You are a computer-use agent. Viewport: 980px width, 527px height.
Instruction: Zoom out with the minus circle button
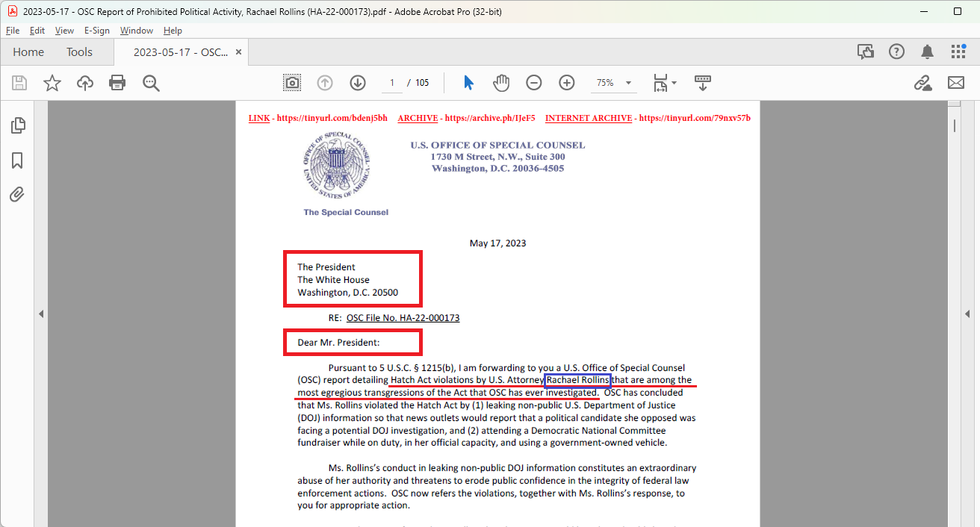tap(533, 83)
